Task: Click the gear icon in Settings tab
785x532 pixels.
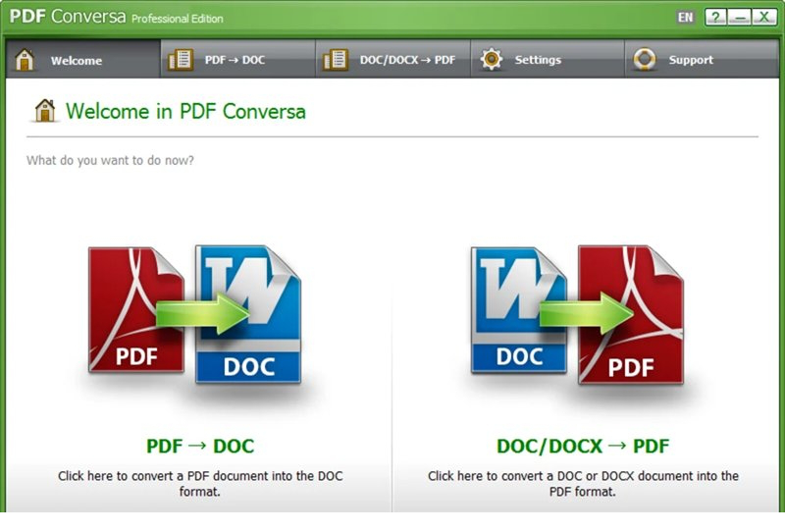Action: (x=492, y=60)
